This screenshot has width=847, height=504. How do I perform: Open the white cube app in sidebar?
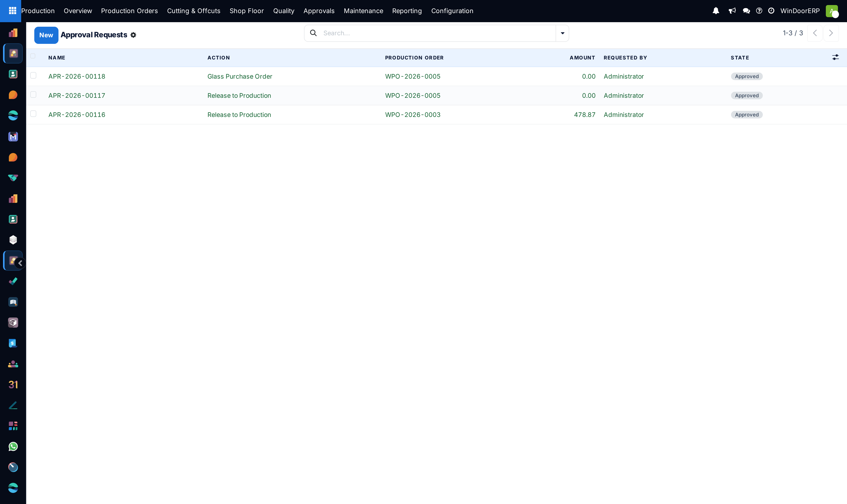pyautogui.click(x=13, y=240)
